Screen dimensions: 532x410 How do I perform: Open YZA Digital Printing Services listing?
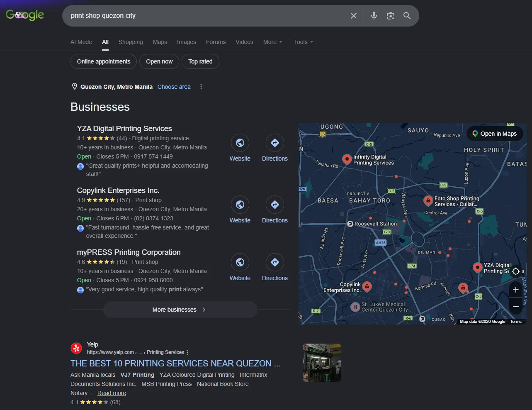[124, 129]
